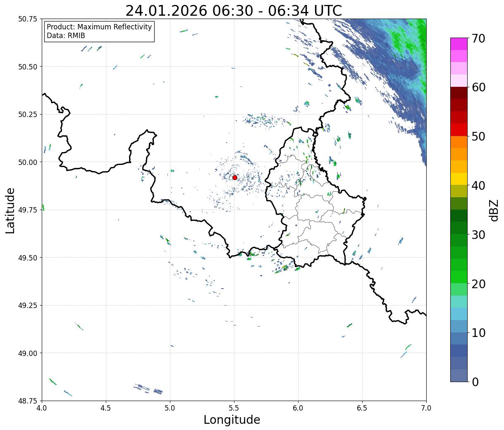Click the 10 colorbar tick label
Image resolution: width=504 pixels, height=430 pixels.
478,332
